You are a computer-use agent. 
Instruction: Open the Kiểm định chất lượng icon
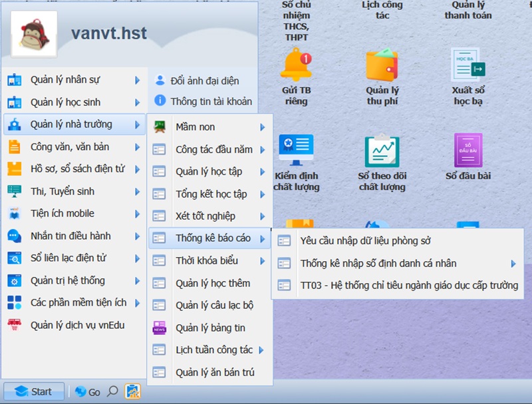[296, 150]
